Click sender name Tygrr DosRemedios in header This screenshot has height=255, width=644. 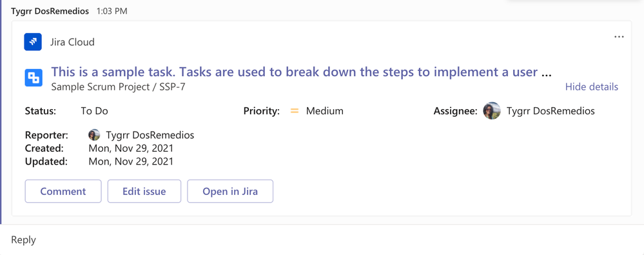[50, 11]
